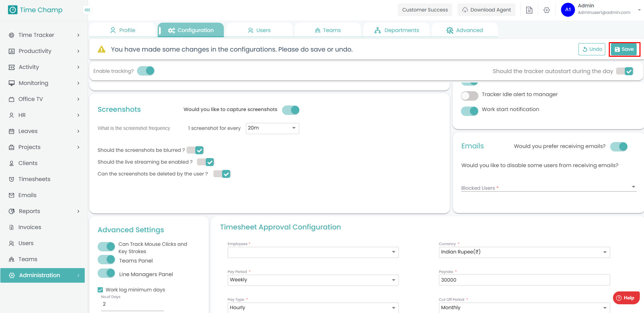Image resolution: width=644 pixels, height=313 pixels.
Task: Undo the configuration changes
Action: 592,49
